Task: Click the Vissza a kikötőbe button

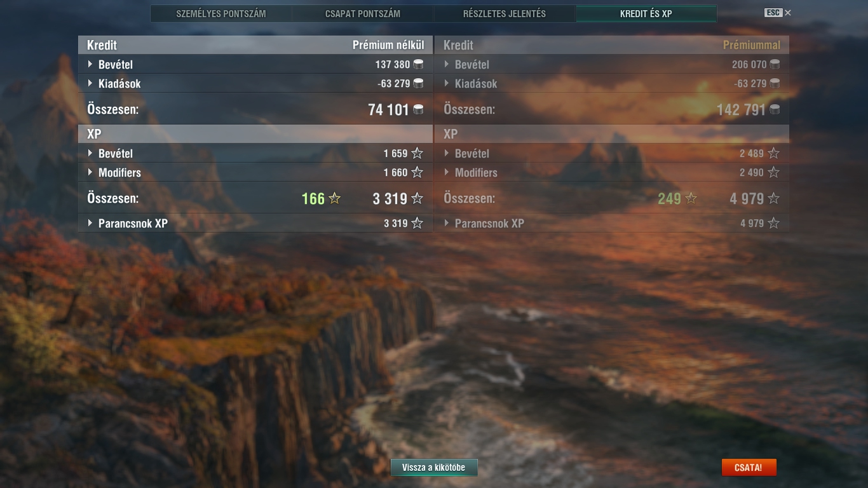Action: click(x=434, y=468)
